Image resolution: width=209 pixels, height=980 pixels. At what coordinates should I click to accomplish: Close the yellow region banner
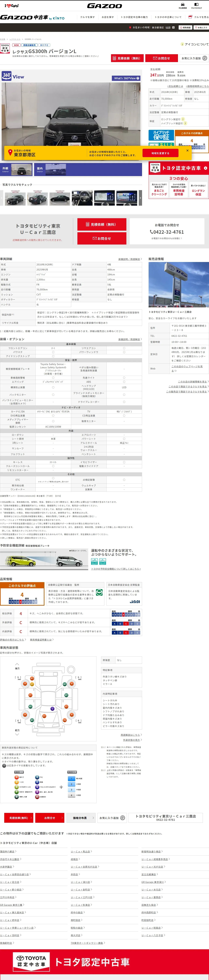(x=187, y=151)
